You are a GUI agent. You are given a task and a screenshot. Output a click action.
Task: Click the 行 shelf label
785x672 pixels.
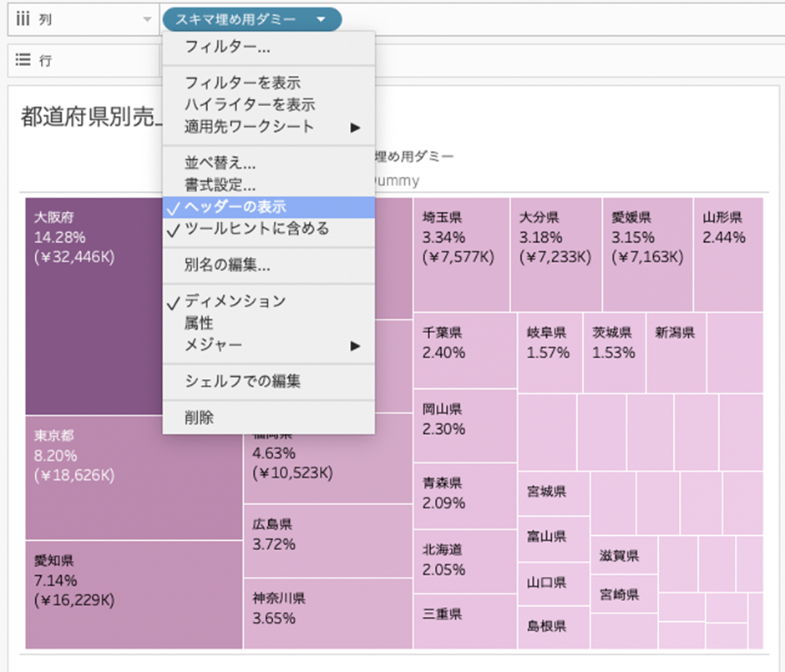pyautogui.click(x=45, y=61)
